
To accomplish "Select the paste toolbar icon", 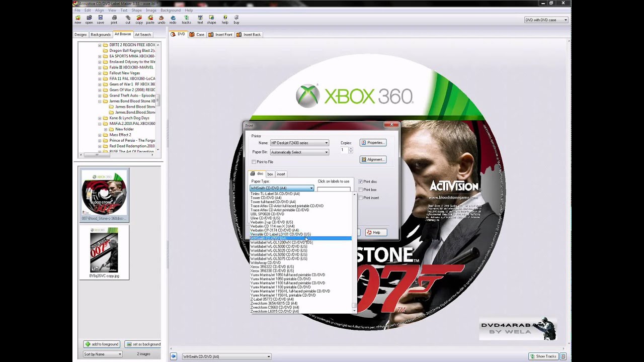I will click(x=150, y=19).
